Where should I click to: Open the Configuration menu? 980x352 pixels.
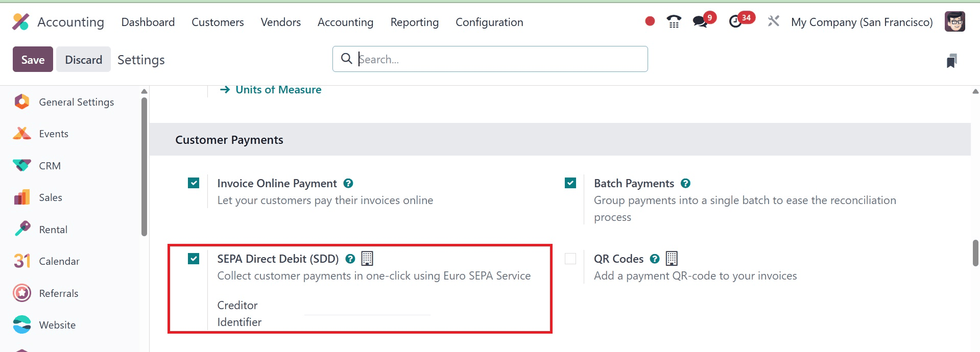(x=489, y=22)
